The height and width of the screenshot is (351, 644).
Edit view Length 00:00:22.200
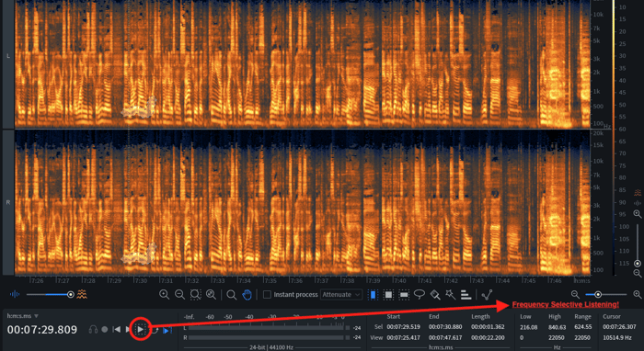[489, 337]
